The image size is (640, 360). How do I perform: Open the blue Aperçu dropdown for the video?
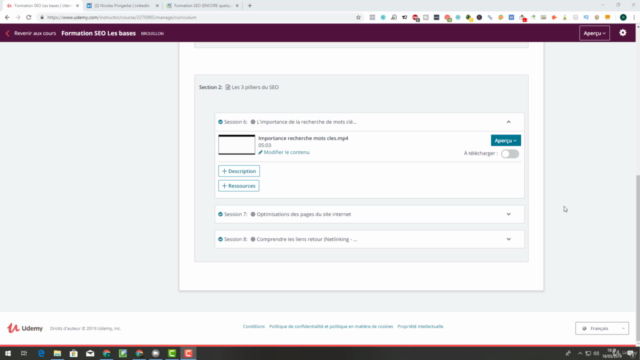pyautogui.click(x=506, y=140)
